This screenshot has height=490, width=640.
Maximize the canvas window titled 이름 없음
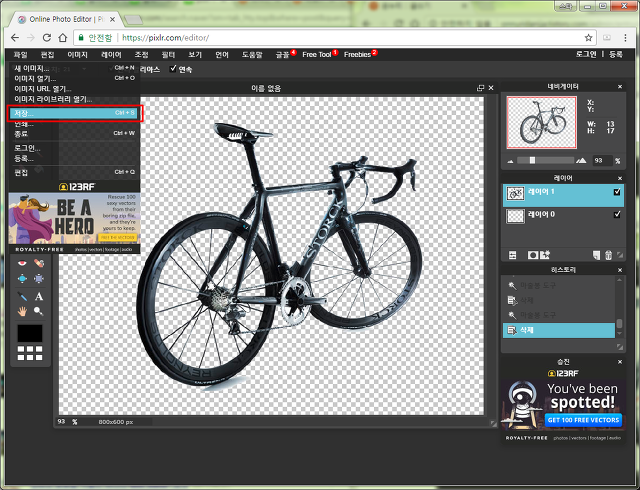480,88
